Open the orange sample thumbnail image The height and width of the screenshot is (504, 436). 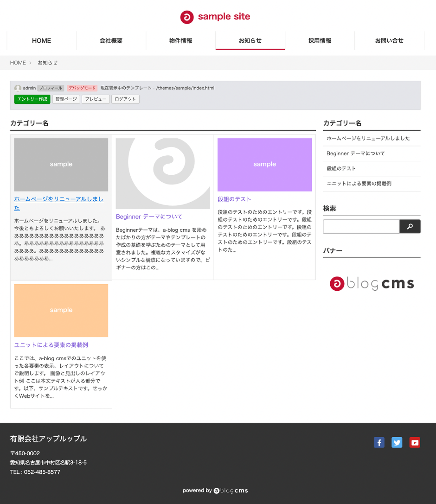[61, 310]
